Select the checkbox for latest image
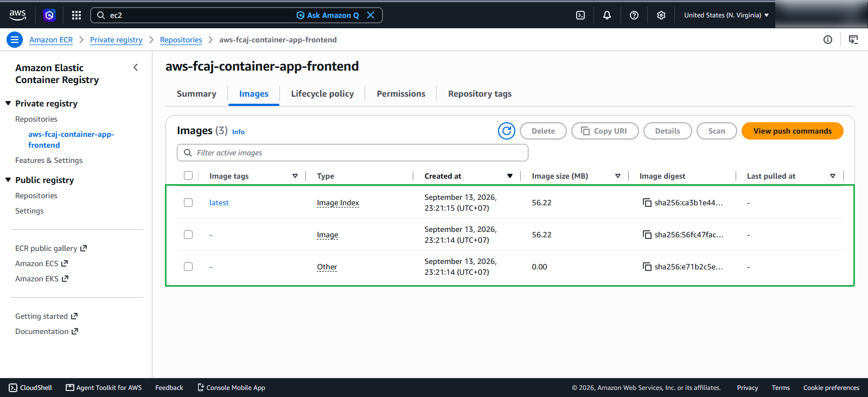This screenshot has width=868, height=397. [188, 203]
